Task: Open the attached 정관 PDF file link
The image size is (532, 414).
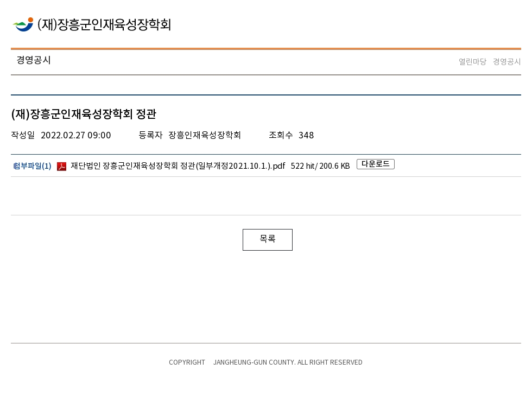Action: (x=178, y=166)
